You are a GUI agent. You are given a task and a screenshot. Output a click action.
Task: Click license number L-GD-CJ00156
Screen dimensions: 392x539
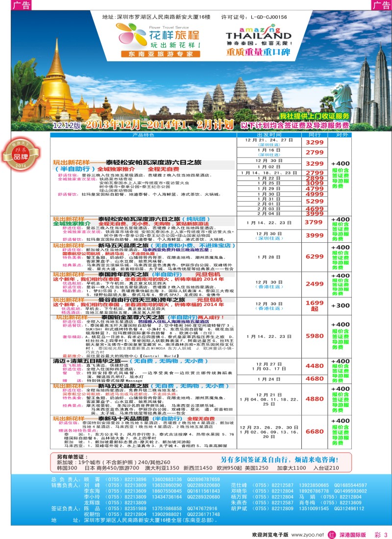[x=269, y=17]
